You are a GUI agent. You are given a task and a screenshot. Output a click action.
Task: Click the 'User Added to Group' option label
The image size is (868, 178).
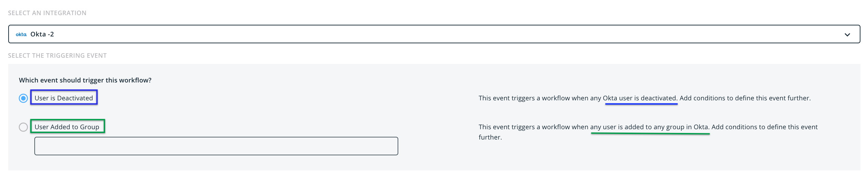coord(67,127)
